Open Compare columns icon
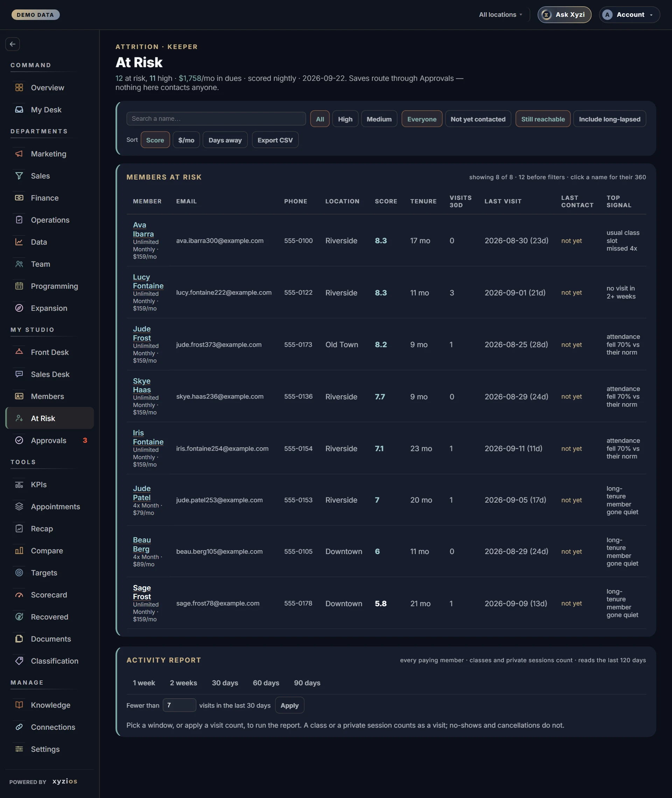 tap(19, 551)
